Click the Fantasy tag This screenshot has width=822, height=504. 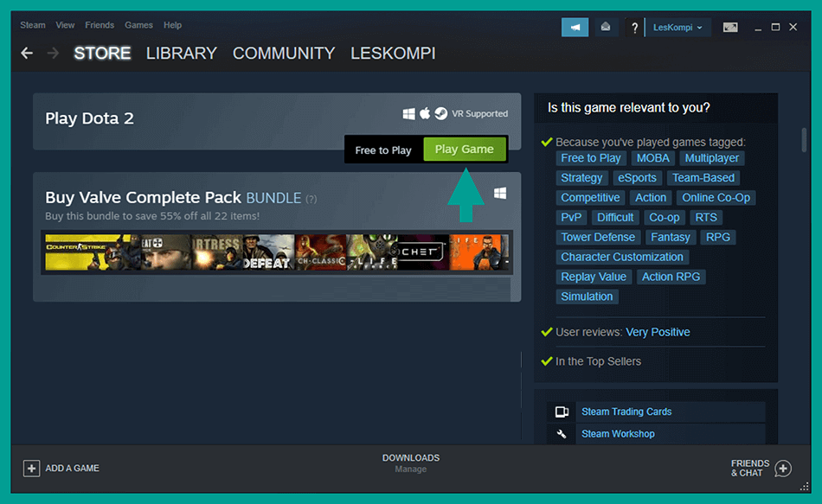click(x=671, y=238)
